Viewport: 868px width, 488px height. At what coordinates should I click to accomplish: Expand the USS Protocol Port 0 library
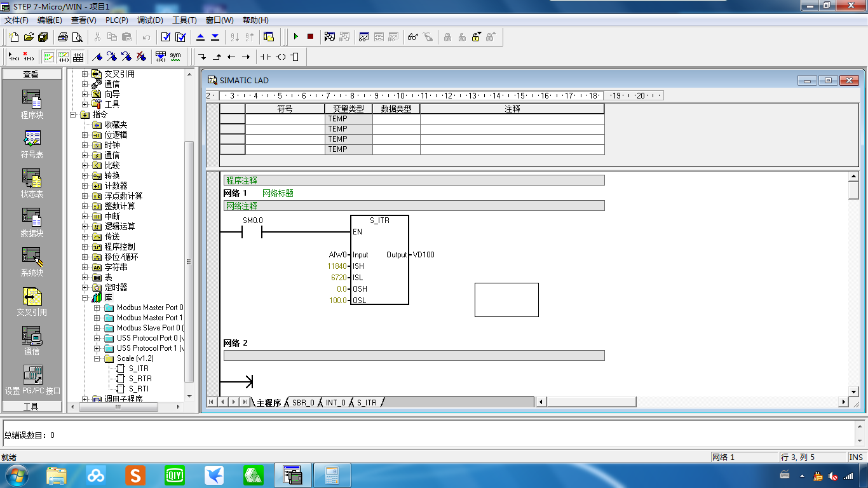(97, 338)
